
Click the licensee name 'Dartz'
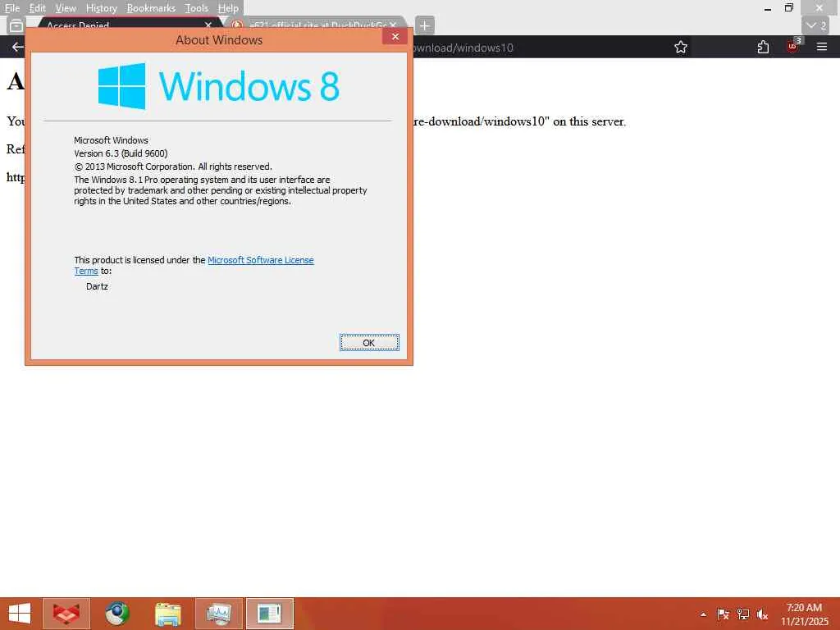pos(97,286)
